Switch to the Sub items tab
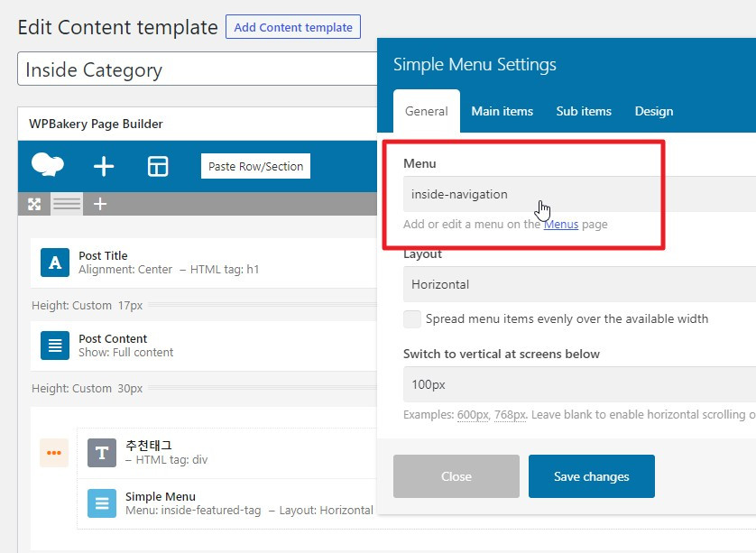Image resolution: width=756 pixels, height=553 pixels. 584,111
